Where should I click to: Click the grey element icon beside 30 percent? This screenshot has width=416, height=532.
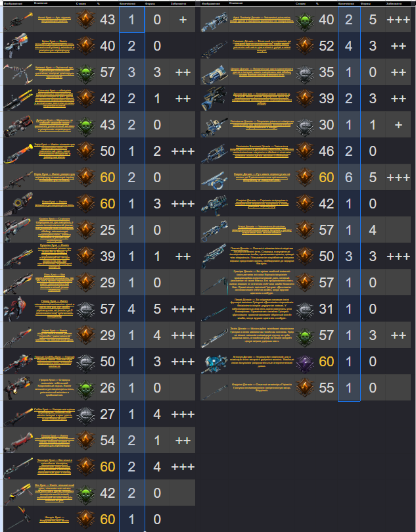pos(305,125)
